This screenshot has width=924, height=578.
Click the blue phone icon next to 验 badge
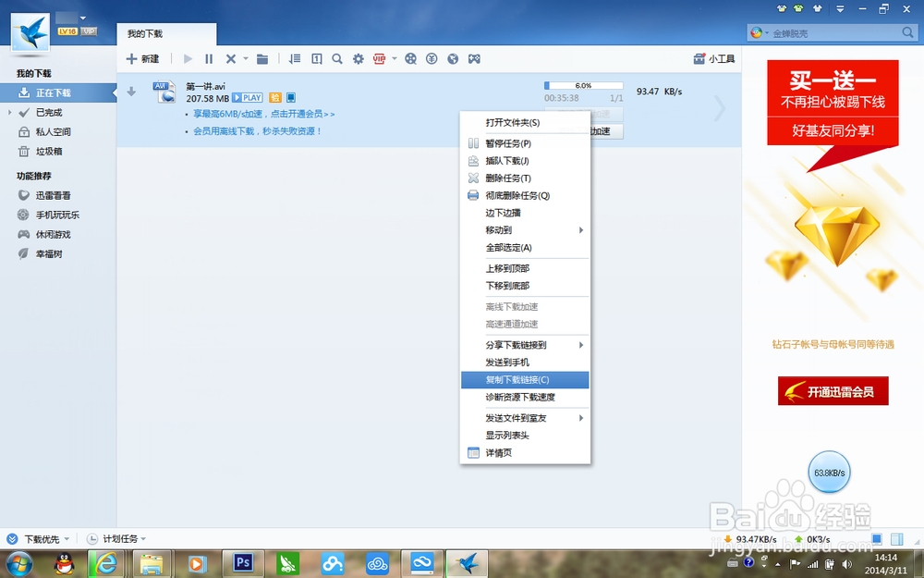(290, 98)
